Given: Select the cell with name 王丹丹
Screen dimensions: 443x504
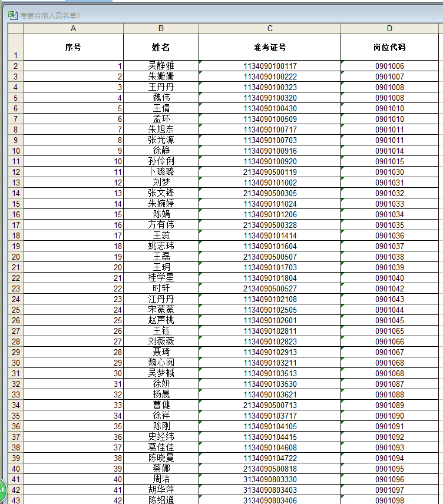Looking at the screenshot, I should [x=161, y=87].
